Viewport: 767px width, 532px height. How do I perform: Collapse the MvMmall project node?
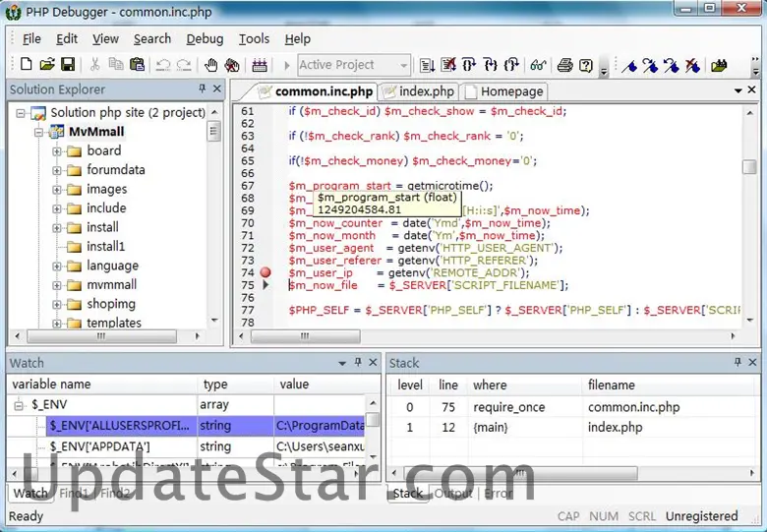(x=38, y=132)
